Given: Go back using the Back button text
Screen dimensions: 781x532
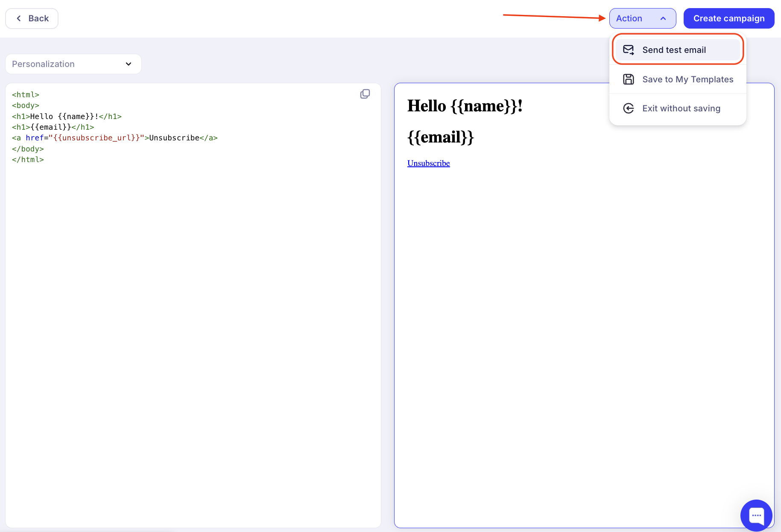Looking at the screenshot, I should tap(38, 18).
